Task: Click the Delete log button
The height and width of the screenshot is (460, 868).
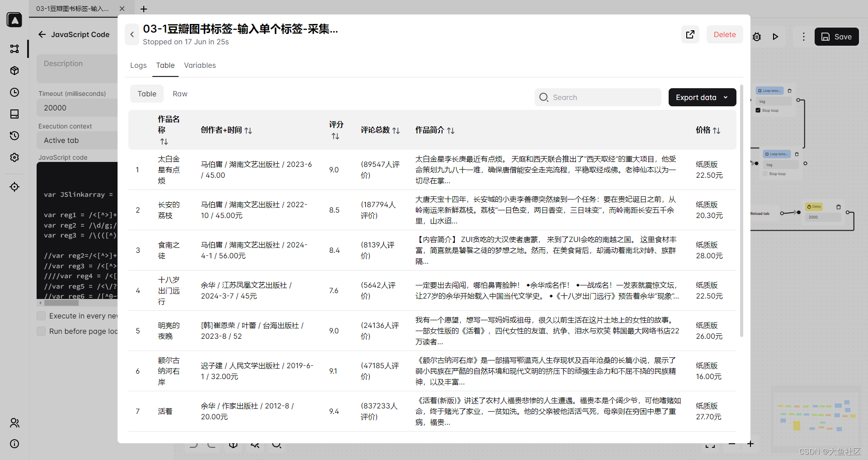Action: pos(725,34)
